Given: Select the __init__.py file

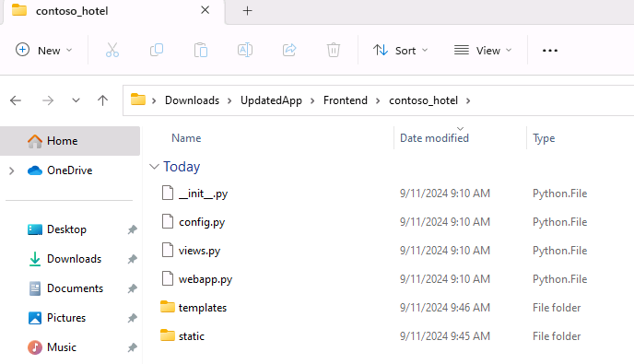Looking at the screenshot, I should point(203,194).
